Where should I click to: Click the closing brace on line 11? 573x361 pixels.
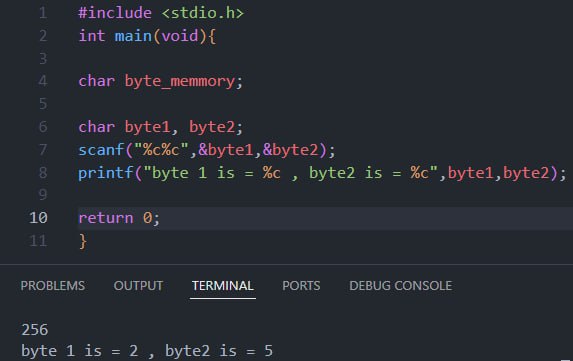pos(83,241)
